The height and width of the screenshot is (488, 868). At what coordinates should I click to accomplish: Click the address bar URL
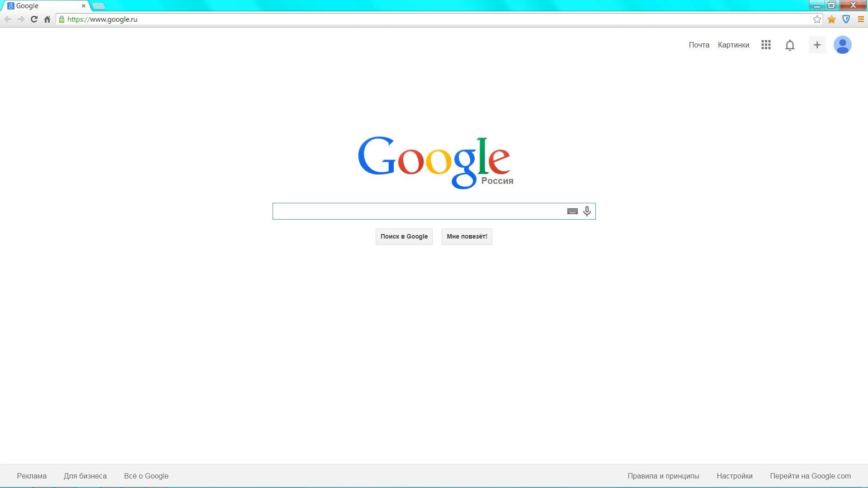click(102, 19)
